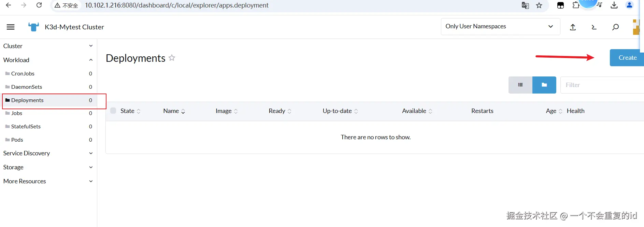This screenshot has height=227, width=644.
Task: Click the browser forward arrow
Action: [24, 5]
